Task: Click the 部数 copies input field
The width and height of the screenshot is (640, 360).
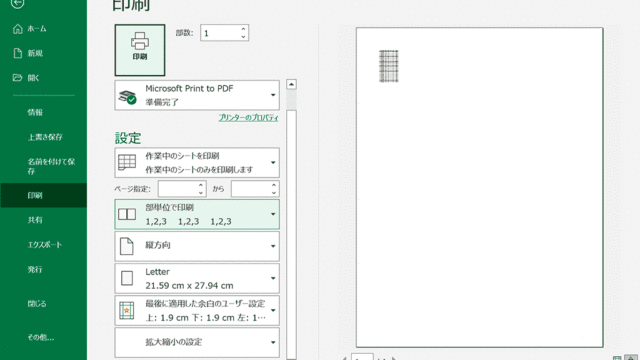Action: coord(220,33)
